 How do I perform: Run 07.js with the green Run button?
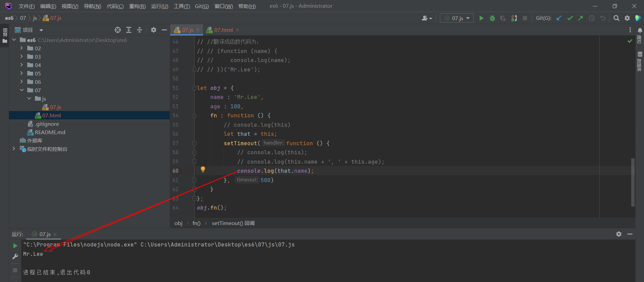481,18
